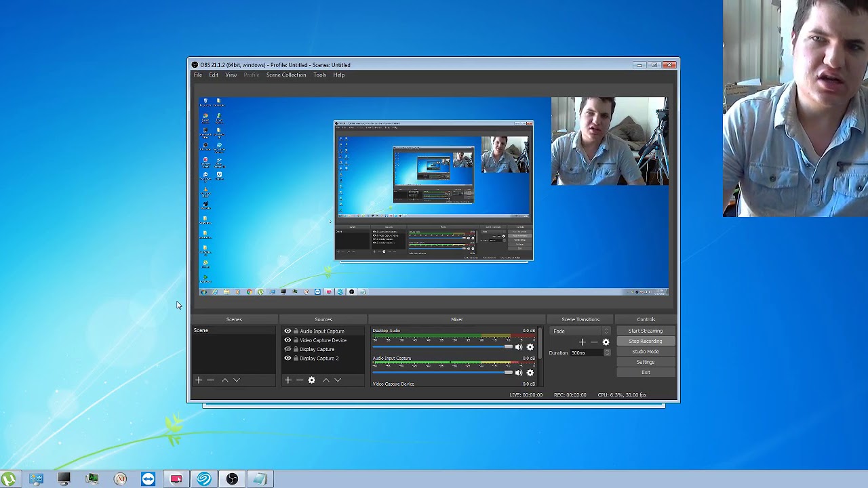Open the File menu
This screenshot has width=868, height=488.
click(x=198, y=75)
